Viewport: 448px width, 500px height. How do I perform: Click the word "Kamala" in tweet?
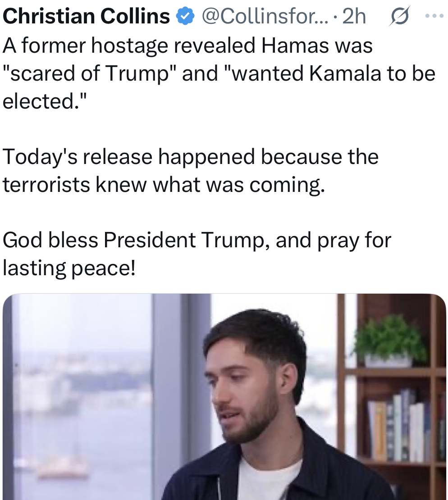pyautogui.click(x=345, y=73)
